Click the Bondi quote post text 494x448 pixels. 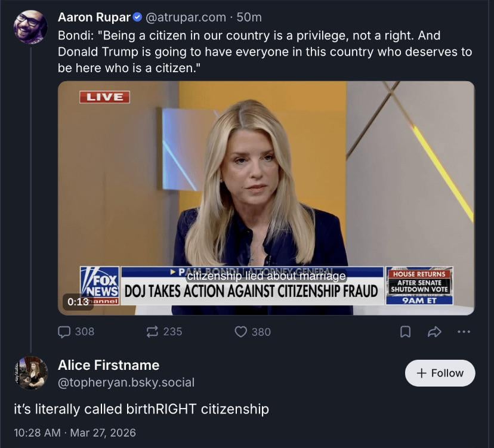265,51
